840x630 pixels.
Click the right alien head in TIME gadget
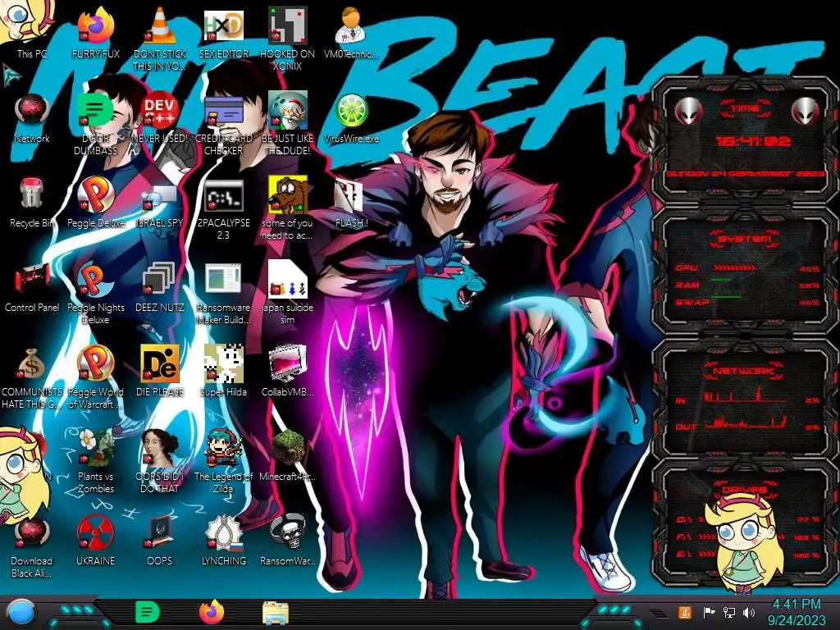[x=806, y=111]
